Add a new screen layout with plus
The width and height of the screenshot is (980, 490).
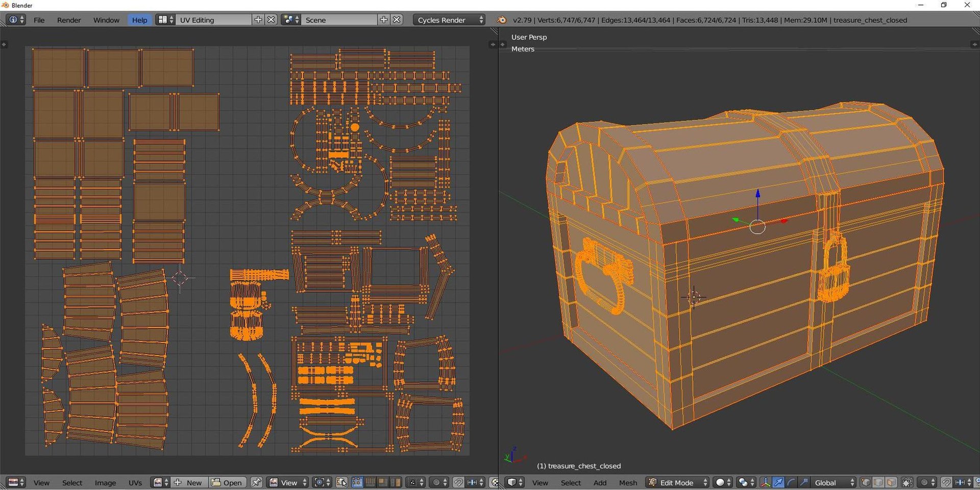coord(258,20)
